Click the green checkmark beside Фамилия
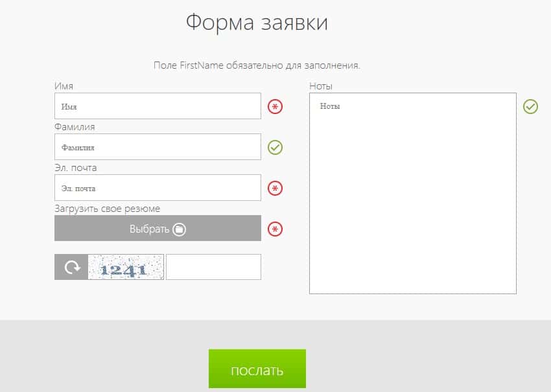551x392 pixels. [x=275, y=147]
